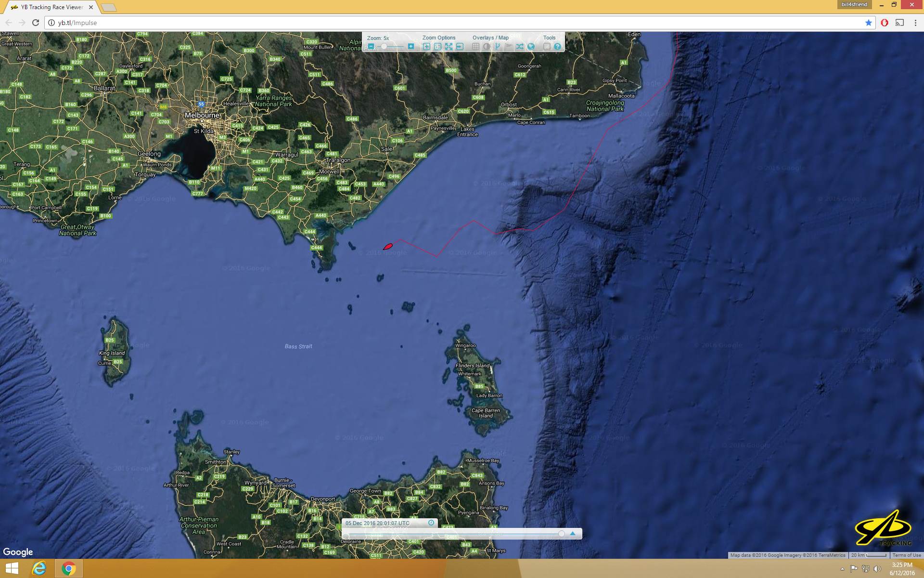The height and width of the screenshot is (578, 924).
Task: Open the Chrome three-dot menu
Action: pos(915,23)
